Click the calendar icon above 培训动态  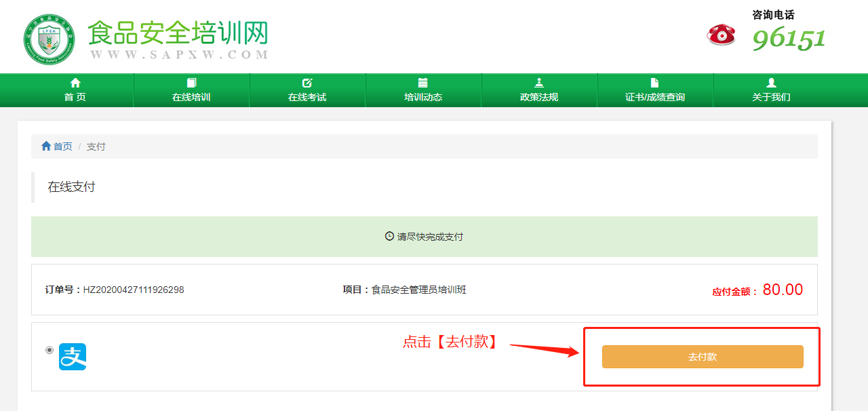pos(423,83)
